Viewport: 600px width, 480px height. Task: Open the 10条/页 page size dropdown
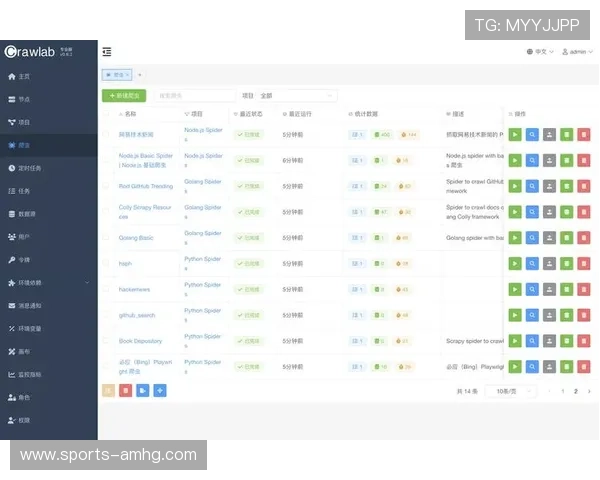510,391
